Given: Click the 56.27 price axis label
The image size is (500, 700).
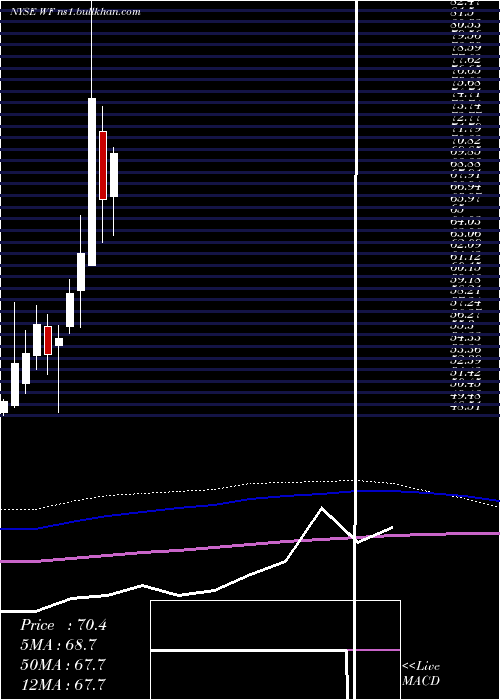Looking at the screenshot, I should click(x=465, y=315).
